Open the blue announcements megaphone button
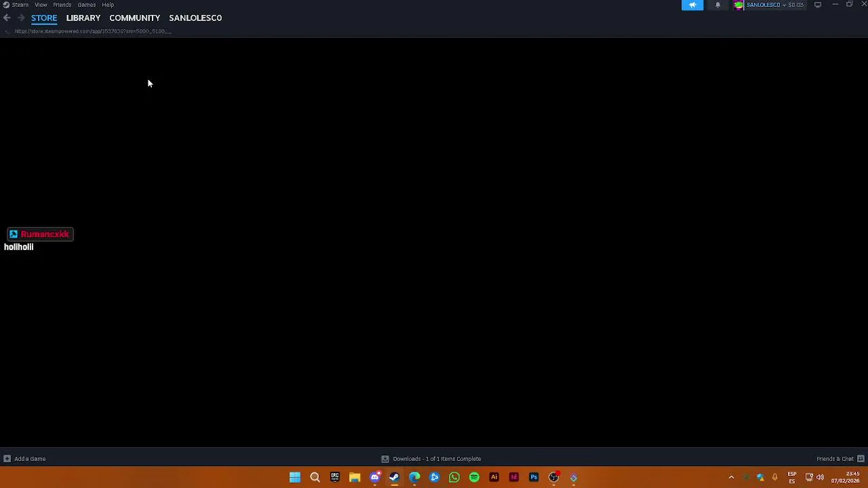Image resolution: width=868 pixels, height=488 pixels. tap(692, 5)
